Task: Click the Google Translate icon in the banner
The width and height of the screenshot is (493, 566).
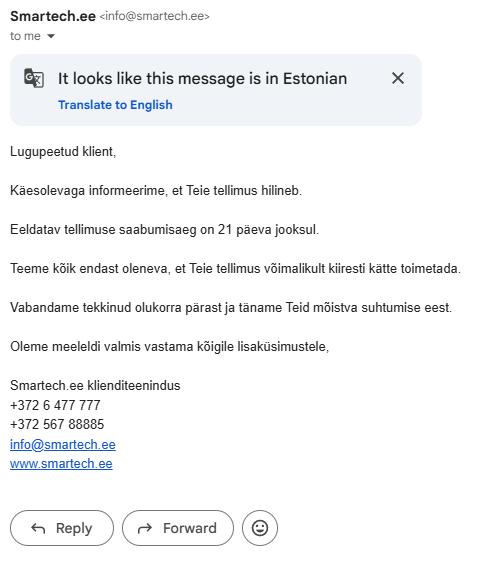Action: point(34,78)
